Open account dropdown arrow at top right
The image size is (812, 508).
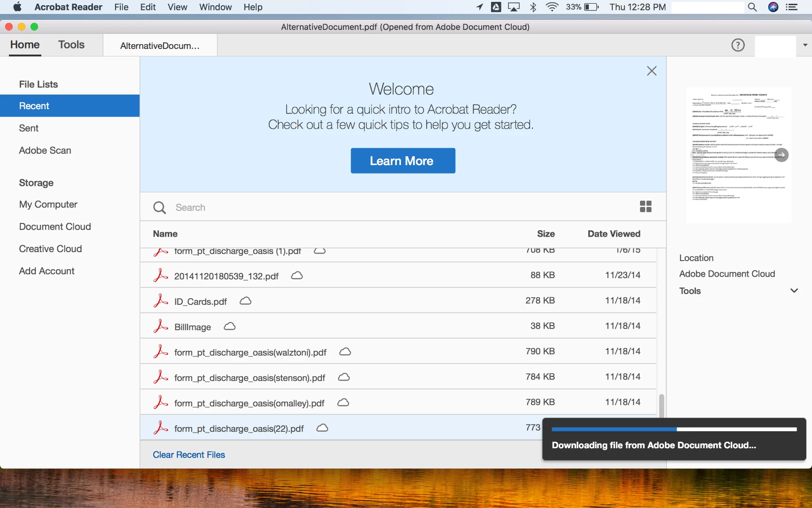[x=805, y=45]
